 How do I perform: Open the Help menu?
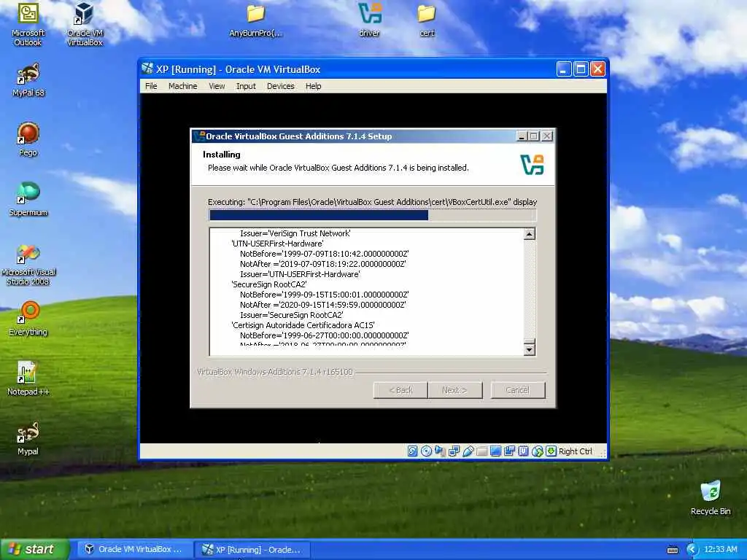pyautogui.click(x=314, y=86)
